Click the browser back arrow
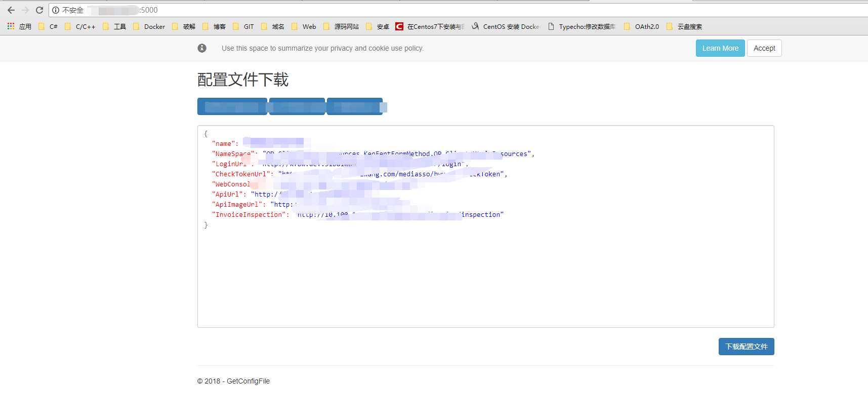 point(11,10)
